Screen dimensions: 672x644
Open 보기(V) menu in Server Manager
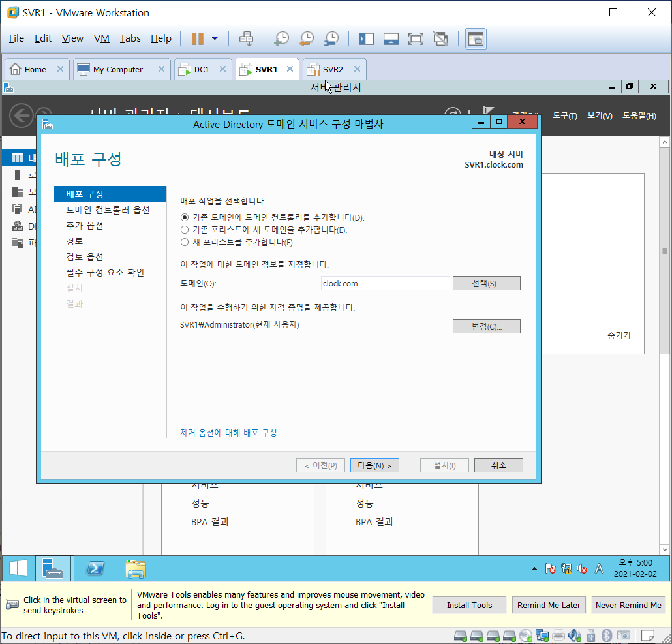coord(600,115)
